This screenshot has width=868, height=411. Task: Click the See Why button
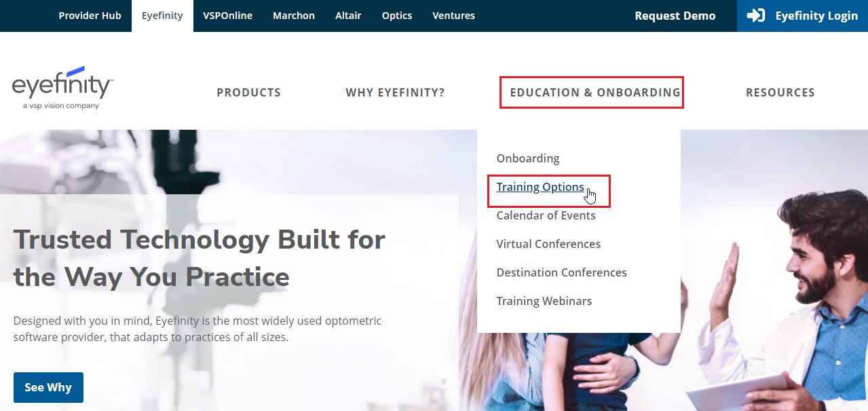click(x=48, y=387)
